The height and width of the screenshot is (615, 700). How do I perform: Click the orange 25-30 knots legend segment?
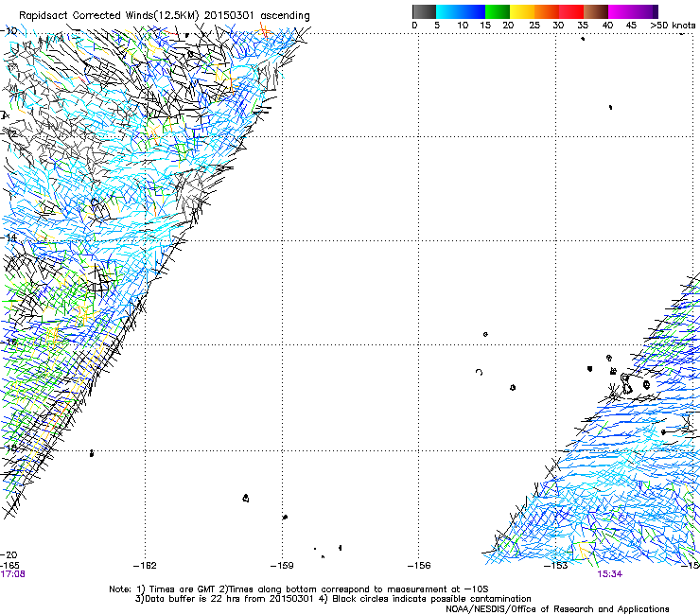[547, 11]
